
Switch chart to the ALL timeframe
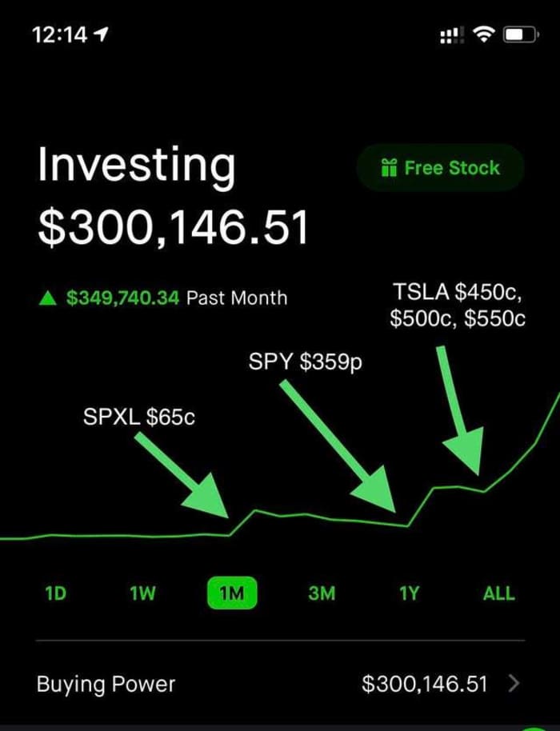coord(498,593)
